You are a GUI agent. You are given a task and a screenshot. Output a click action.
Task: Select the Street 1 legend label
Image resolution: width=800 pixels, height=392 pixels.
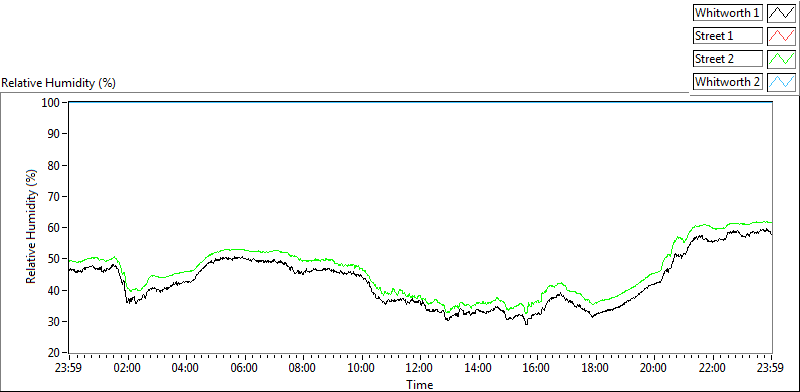pyautogui.click(x=728, y=36)
